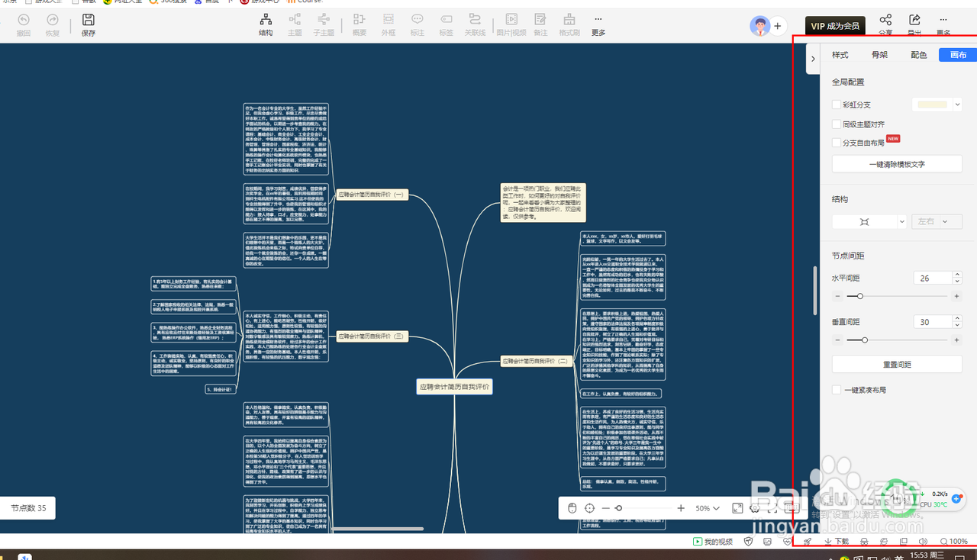Click the 节点数 35 counter
977x560 pixels.
(x=28, y=508)
